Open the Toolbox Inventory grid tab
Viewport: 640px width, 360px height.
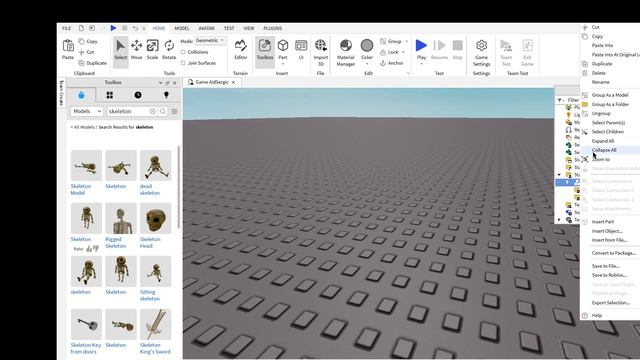[109, 95]
